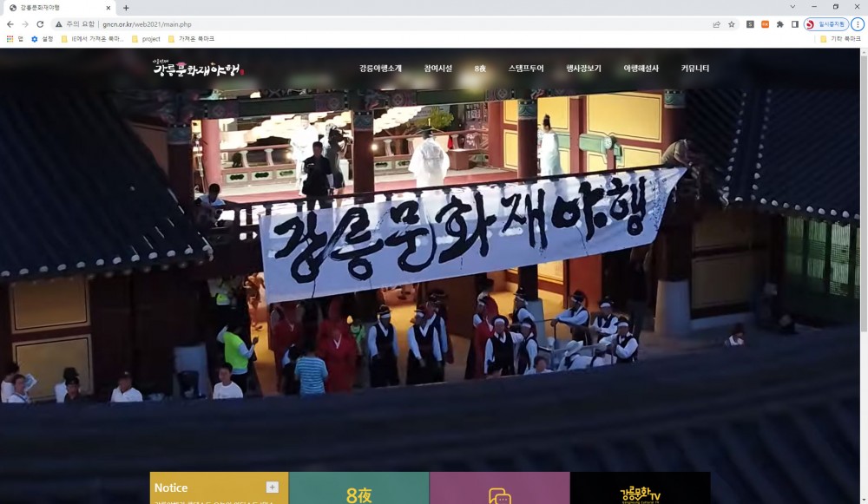Share this page via the share icon

click(x=716, y=24)
